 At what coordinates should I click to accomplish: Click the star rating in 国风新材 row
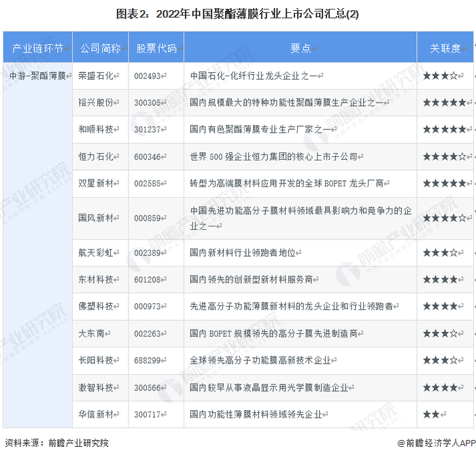pyautogui.click(x=445, y=218)
